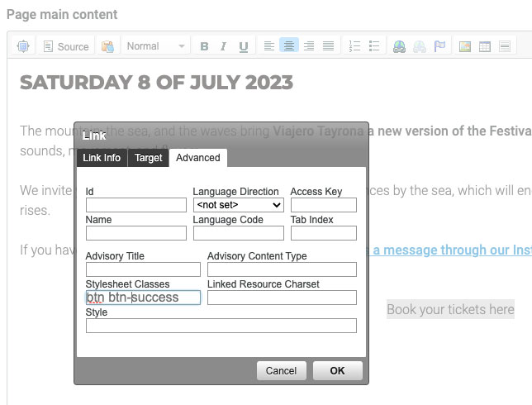Click the center alignment icon

289,47
